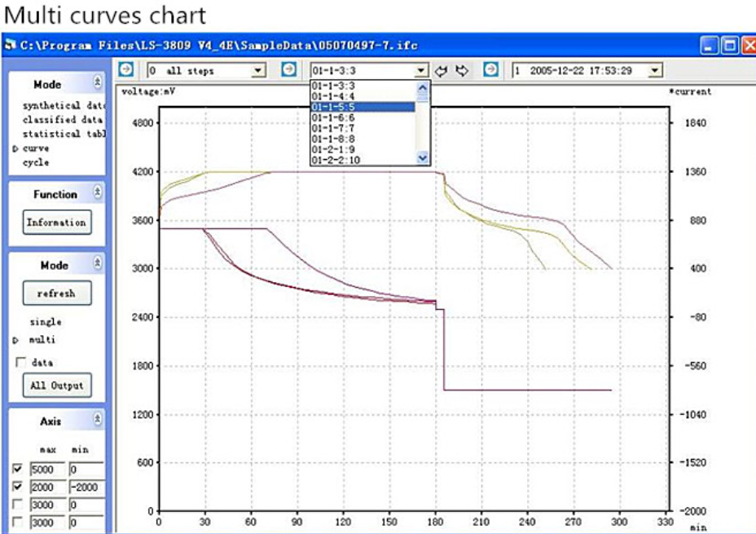Screen dimensions: 756x534
Task: Click the All Output button
Action: [x=55, y=386]
